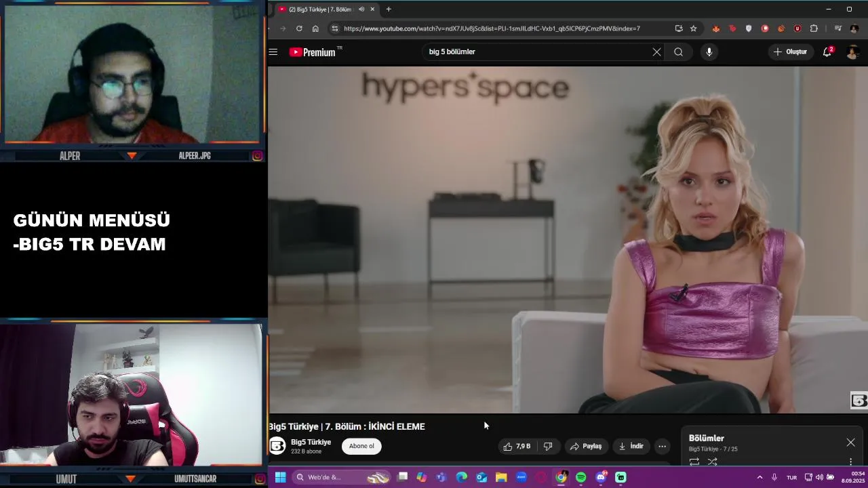868x488 pixels.
Task: Open site information icon in address bar
Action: coord(334,28)
